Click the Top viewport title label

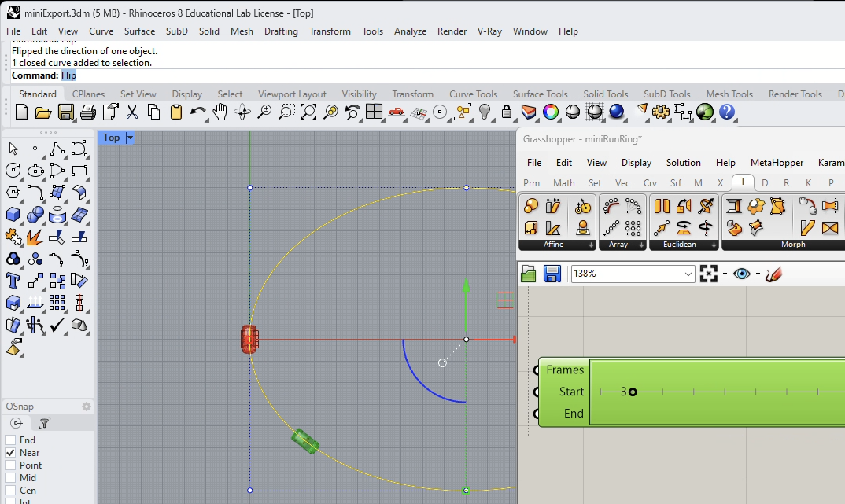point(111,138)
